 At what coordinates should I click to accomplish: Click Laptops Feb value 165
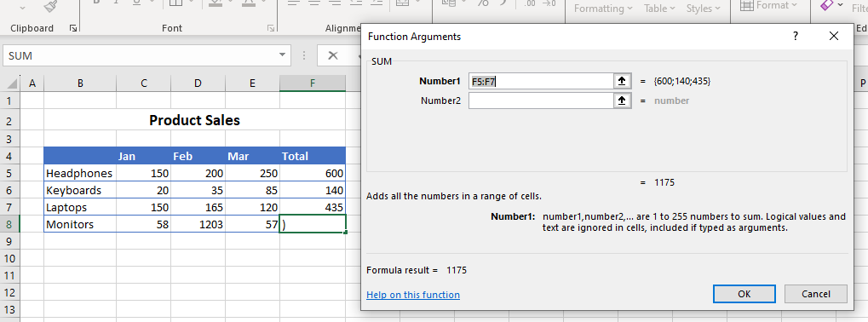[x=198, y=208]
